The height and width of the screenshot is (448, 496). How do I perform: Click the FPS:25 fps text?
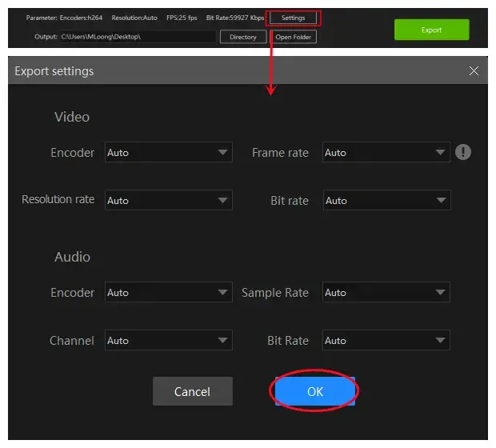(182, 18)
